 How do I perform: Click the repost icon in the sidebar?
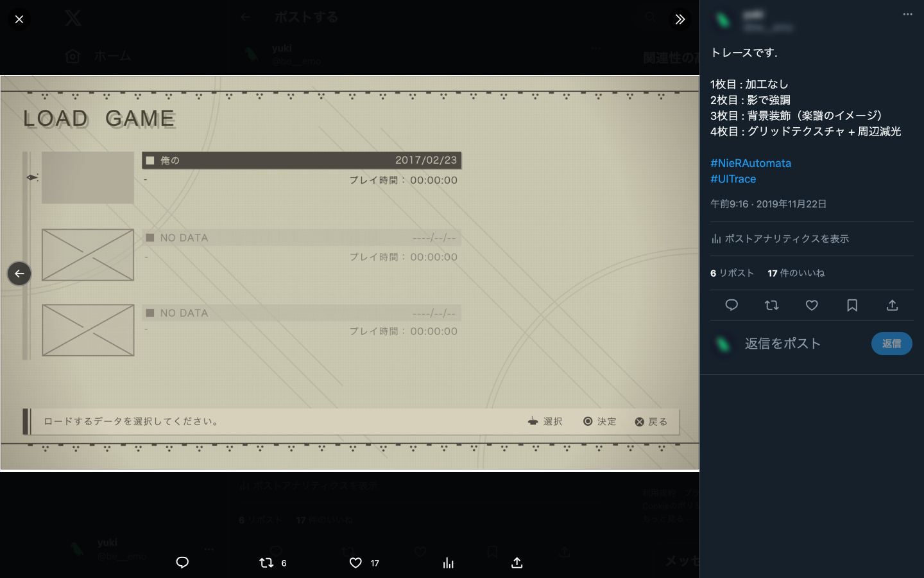772,305
